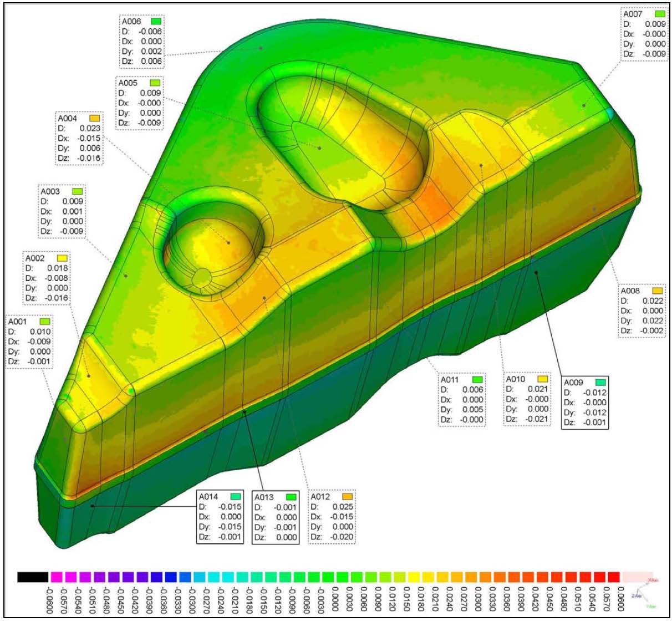Select the A011 annotation label
Viewport: 672px width, 621px height.
(x=450, y=380)
